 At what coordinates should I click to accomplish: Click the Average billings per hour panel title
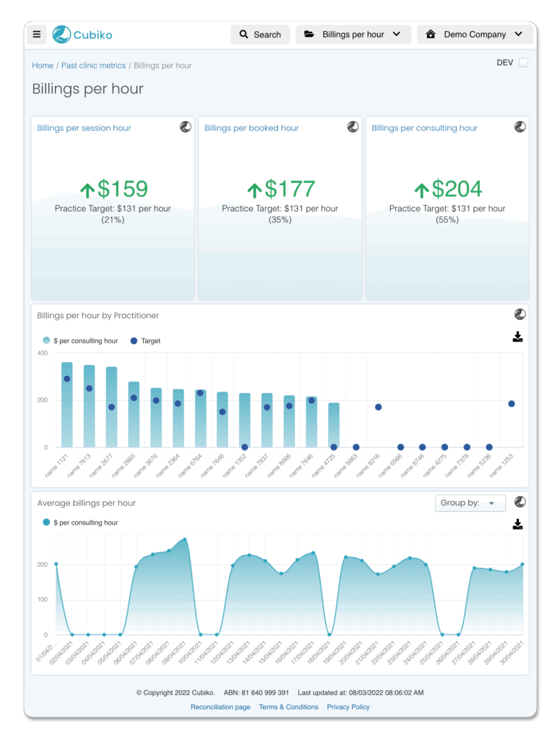coord(86,503)
